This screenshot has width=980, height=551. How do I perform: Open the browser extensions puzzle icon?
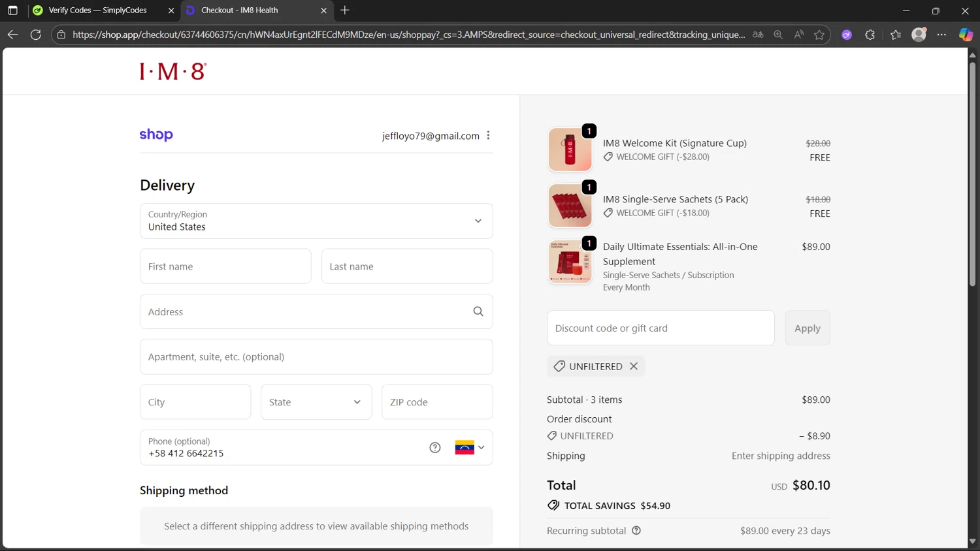[870, 35]
